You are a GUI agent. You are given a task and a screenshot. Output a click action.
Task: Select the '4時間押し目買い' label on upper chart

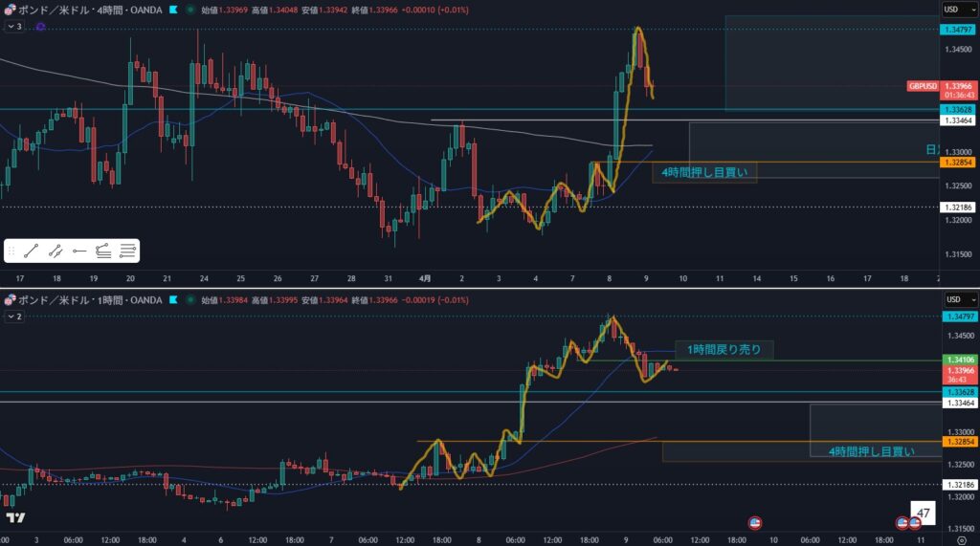coord(703,173)
